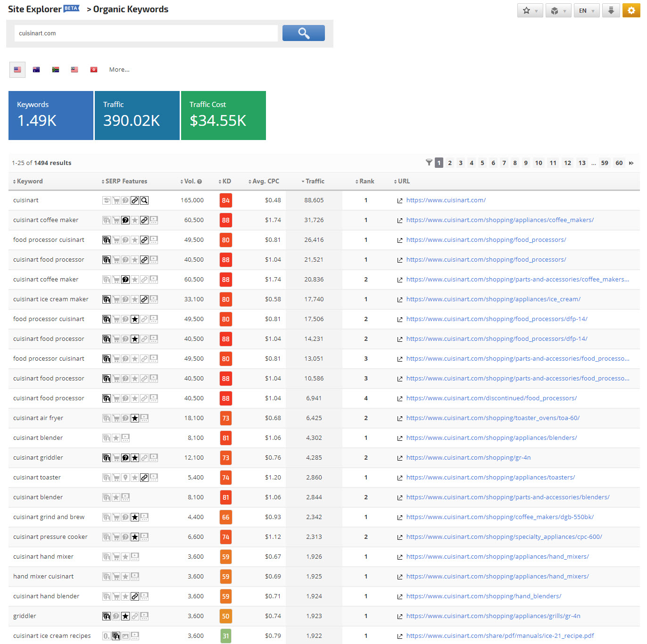The height and width of the screenshot is (644, 647).
Task: Open the EN language dropdown
Action: click(586, 10)
